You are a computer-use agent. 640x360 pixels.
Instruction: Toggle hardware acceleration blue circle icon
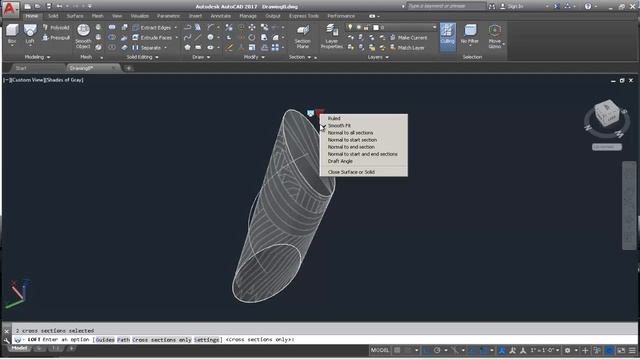(x=609, y=350)
